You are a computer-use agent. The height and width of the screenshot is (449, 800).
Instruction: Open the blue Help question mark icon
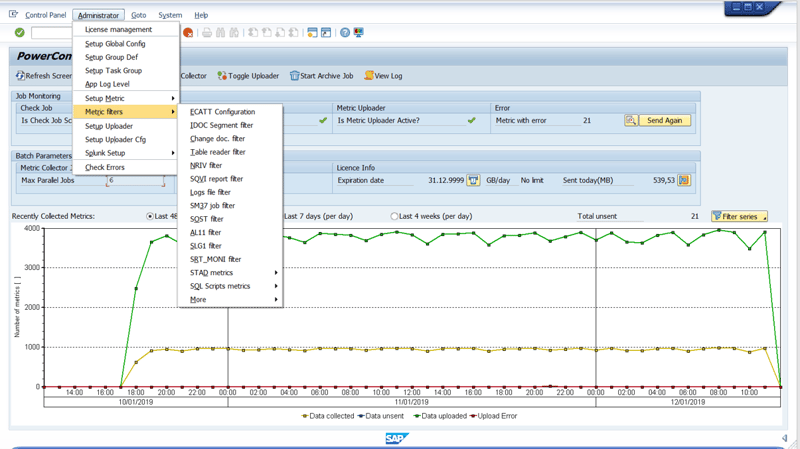coord(345,33)
